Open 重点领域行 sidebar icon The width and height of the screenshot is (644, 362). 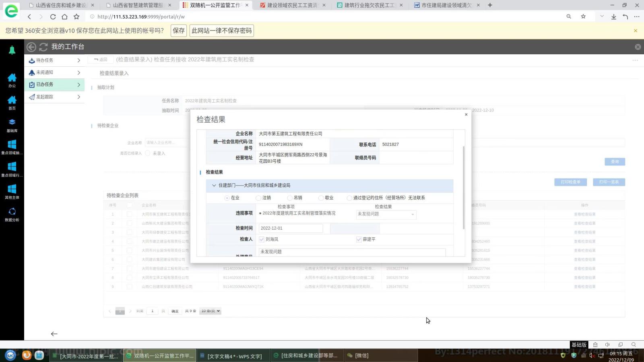point(12,169)
